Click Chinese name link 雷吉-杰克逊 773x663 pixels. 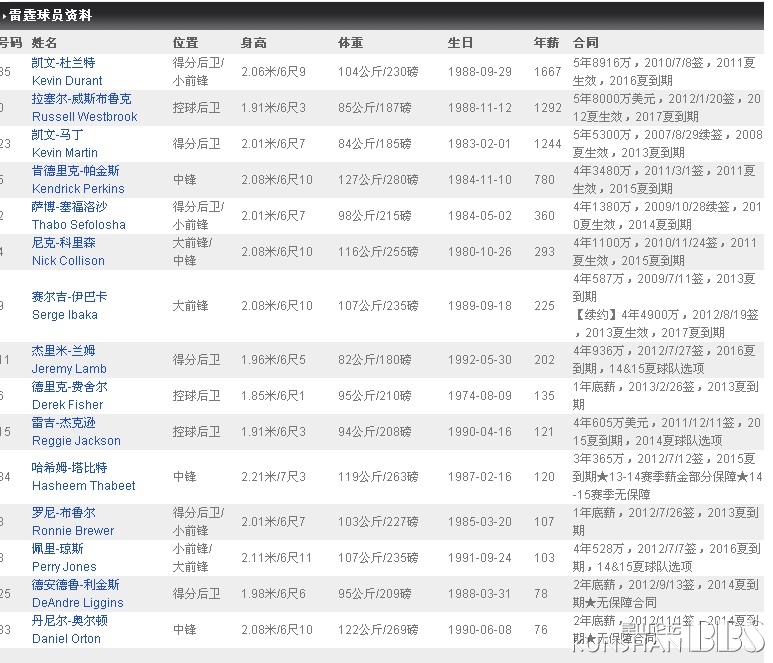point(63,422)
